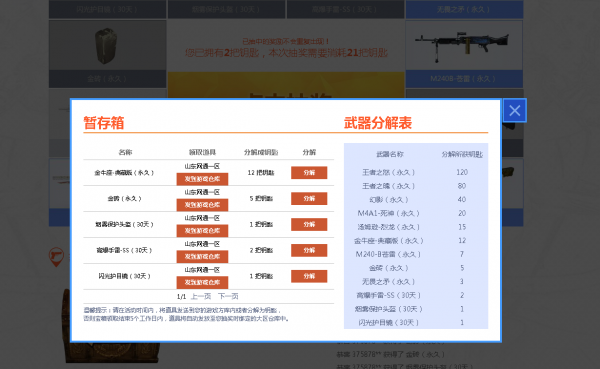Close the 暂存箱 popup with the X icon

pyautogui.click(x=515, y=111)
